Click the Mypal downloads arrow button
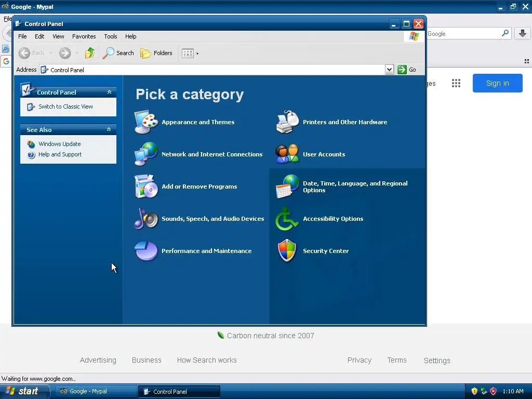 click(523, 33)
